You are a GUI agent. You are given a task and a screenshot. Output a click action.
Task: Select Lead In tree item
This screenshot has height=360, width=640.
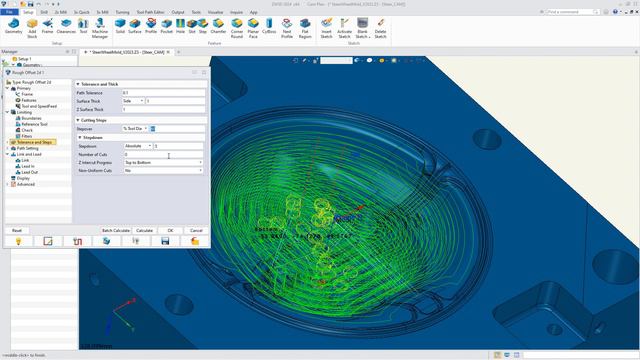[x=28, y=166]
